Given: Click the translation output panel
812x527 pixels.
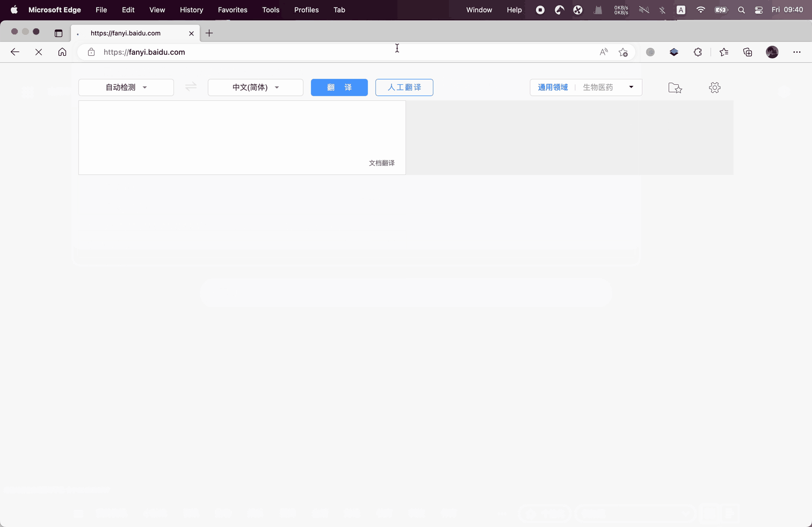Looking at the screenshot, I should click(x=569, y=137).
